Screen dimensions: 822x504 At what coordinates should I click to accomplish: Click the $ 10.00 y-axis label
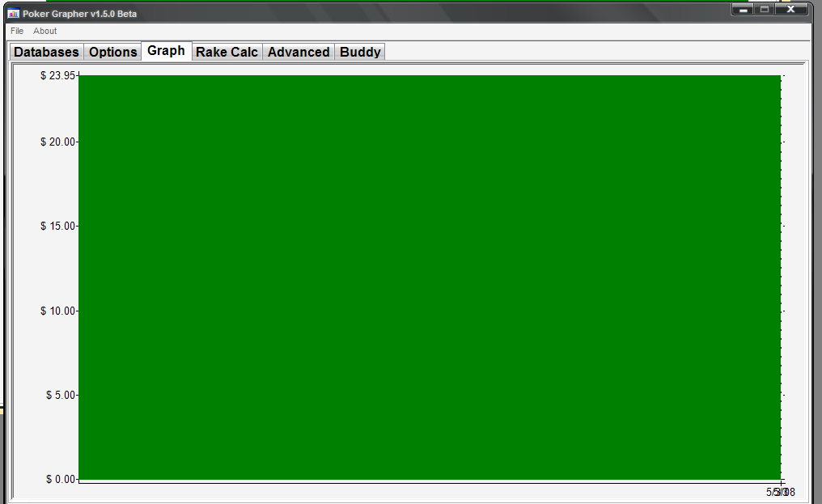click(57, 311)
